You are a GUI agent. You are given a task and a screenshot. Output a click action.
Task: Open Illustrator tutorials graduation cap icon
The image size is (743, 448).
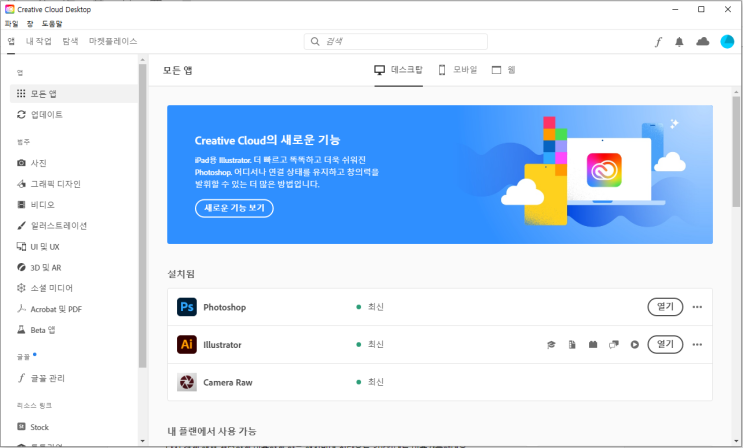point(551,345)
